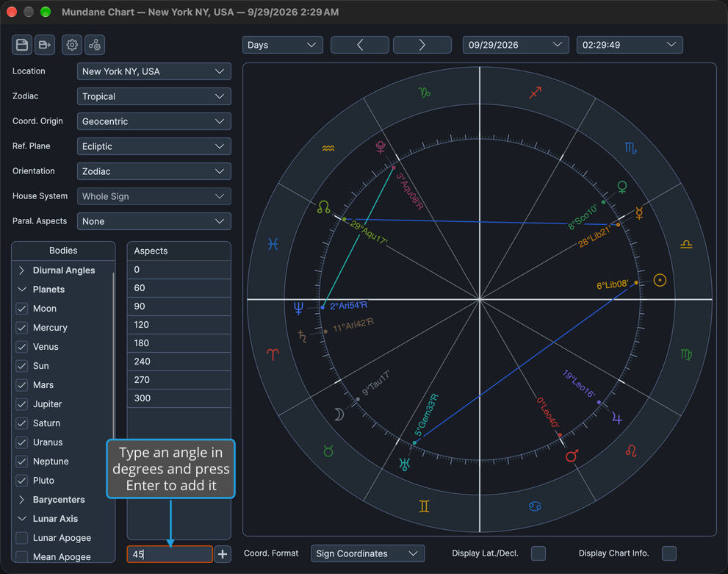The image size is (728, 574).
Task: Uncheck the Moon checkbox
Action: tap(22, 309)
